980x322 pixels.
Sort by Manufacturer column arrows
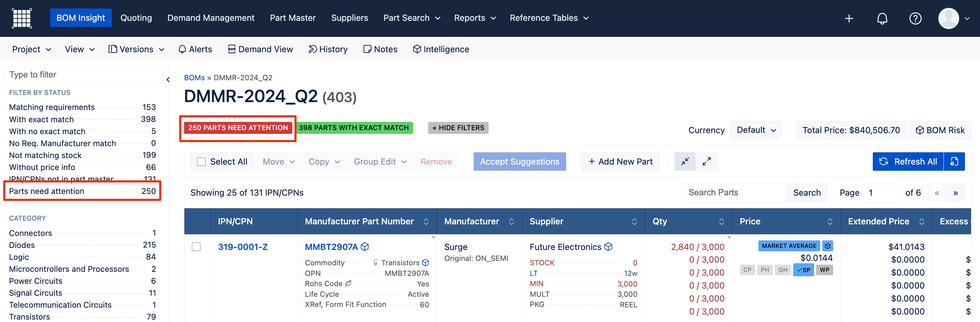[x=511, y=222]
